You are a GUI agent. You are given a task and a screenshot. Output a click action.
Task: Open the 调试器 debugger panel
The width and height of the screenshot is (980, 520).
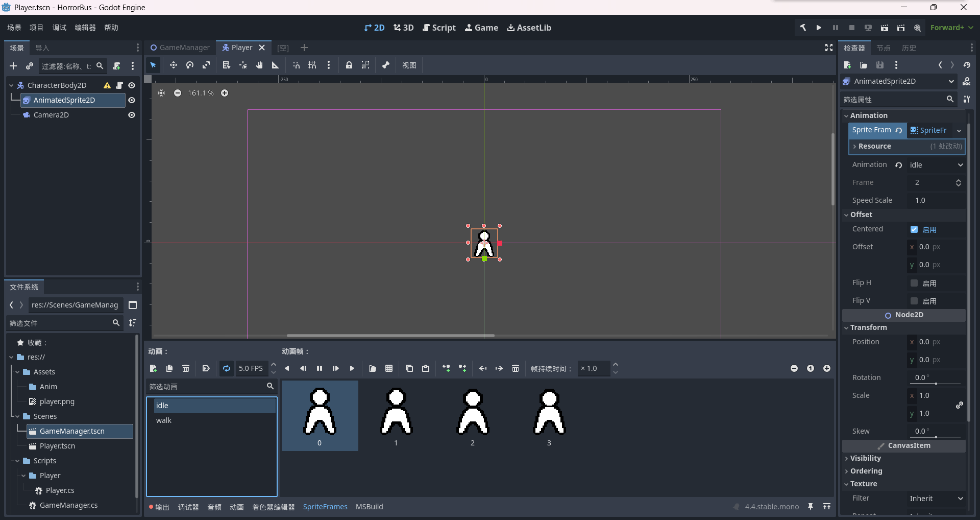188,507
